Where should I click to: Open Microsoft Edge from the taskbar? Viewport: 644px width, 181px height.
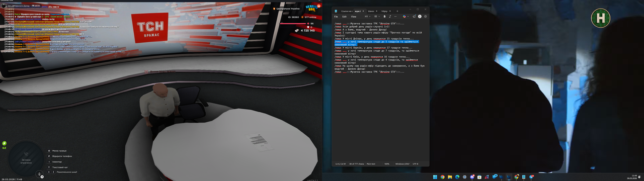(457, 177)
